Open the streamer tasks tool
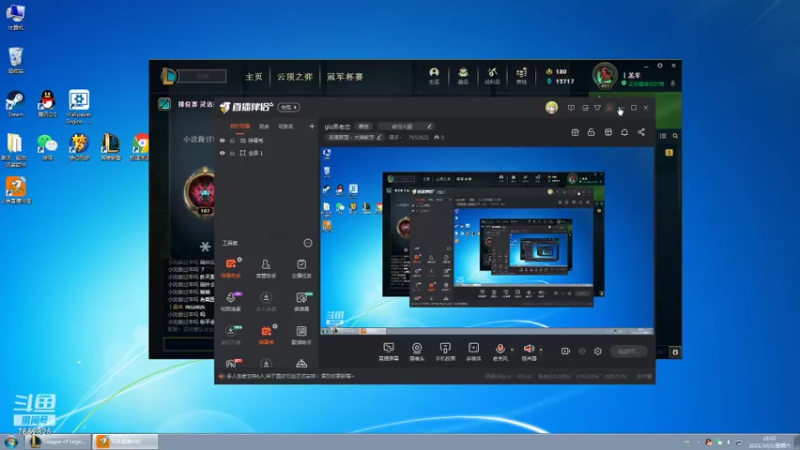 pyautogui.click(x=301, y=268)
